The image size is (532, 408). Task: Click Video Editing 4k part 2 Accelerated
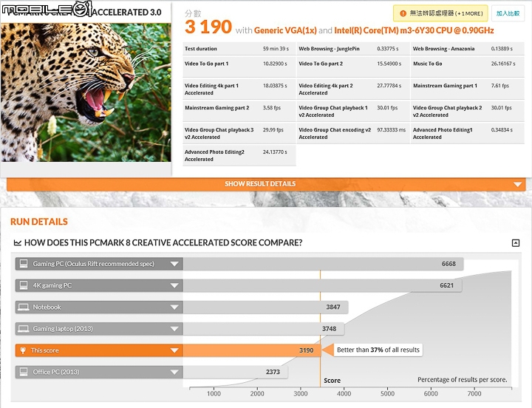[x=326, y=89]
